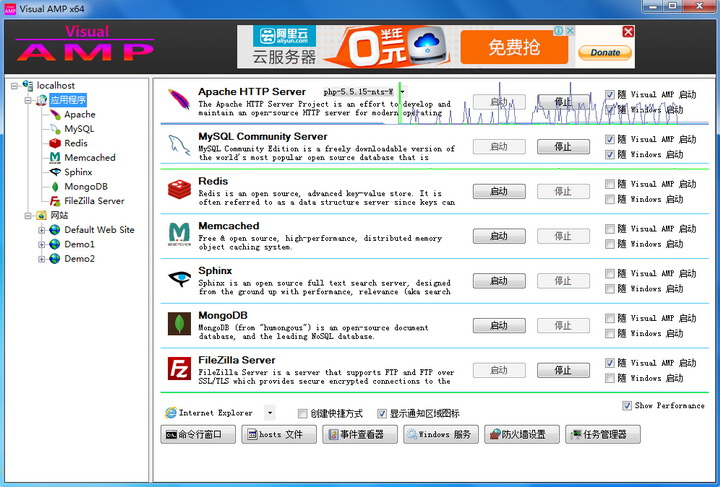The width and height of the screenshot is (720, 487).
Task: Enable MongoDB start with Windows
Action: (x=609, y=333)
